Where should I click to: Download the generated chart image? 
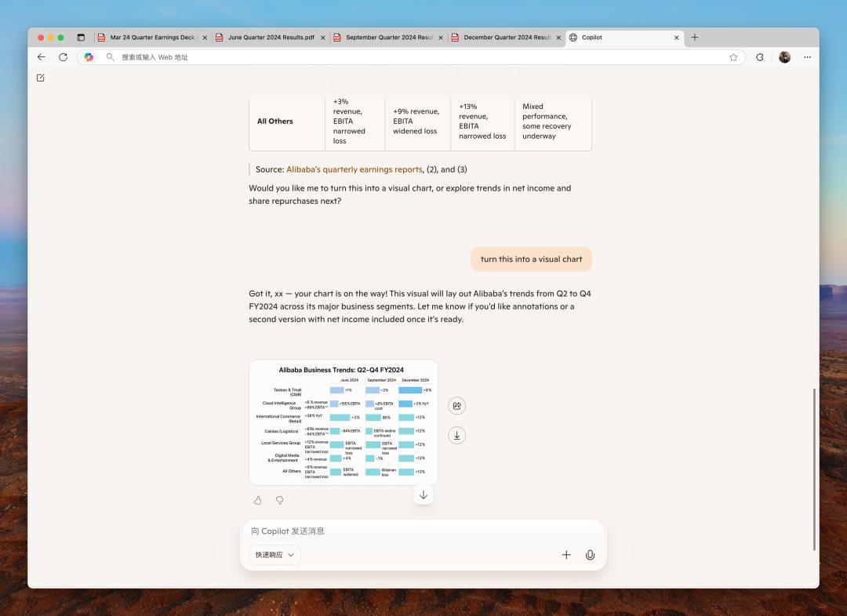pos(457,436)
